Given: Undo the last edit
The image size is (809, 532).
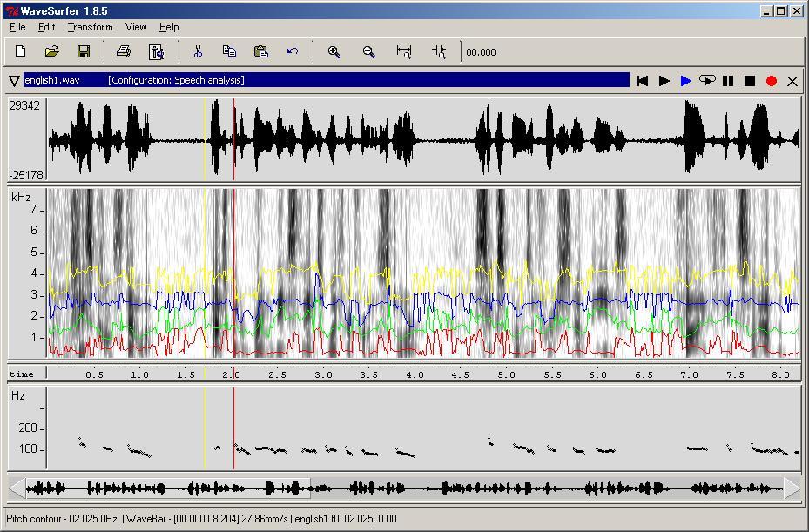Looking at the screenshot, I should pyautogui.click(x=293, y=52).
